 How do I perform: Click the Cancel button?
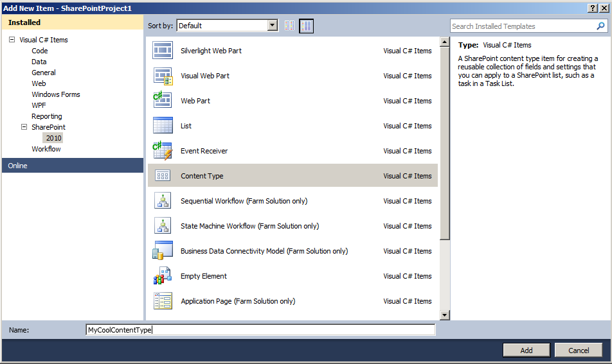[x=579, y=350]
